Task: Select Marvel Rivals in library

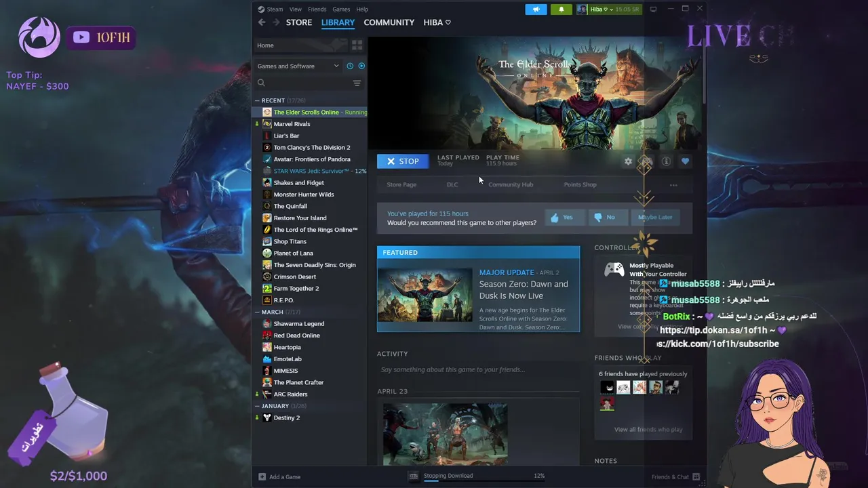Action: [292, 124]
